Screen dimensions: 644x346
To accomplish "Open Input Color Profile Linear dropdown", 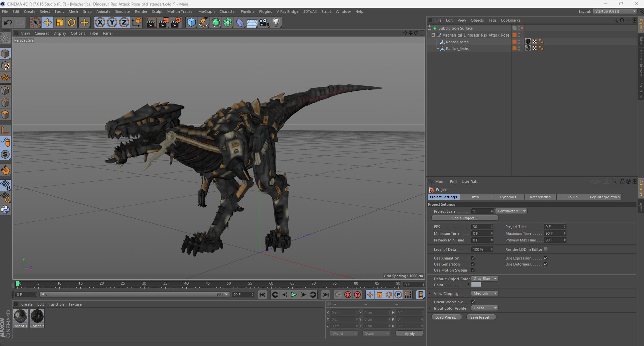I will (485, 308).
